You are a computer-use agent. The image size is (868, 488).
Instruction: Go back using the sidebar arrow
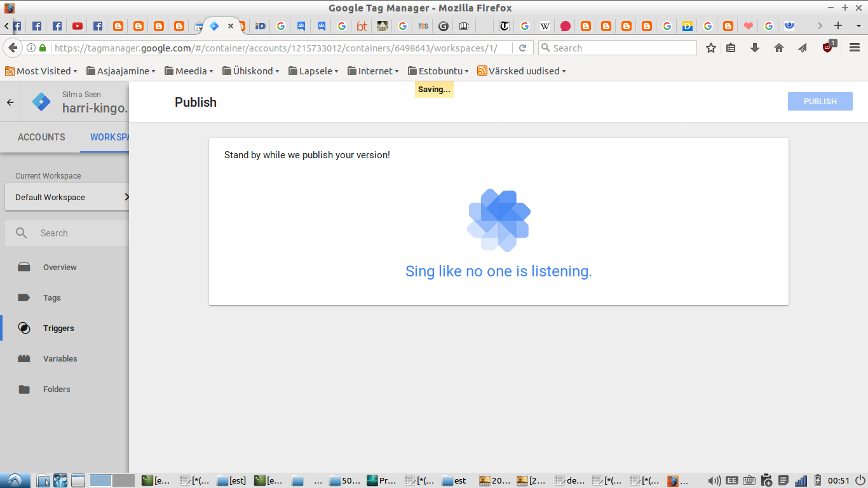10,102
